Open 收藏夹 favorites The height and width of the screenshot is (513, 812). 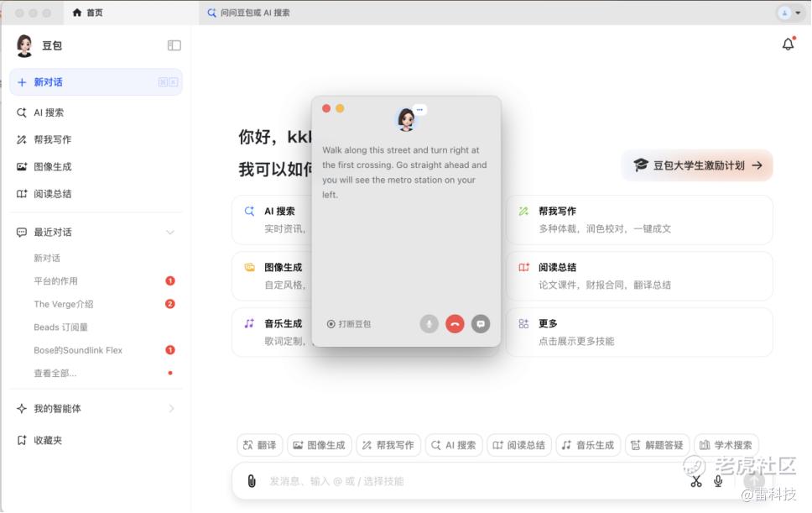(48, 441)
